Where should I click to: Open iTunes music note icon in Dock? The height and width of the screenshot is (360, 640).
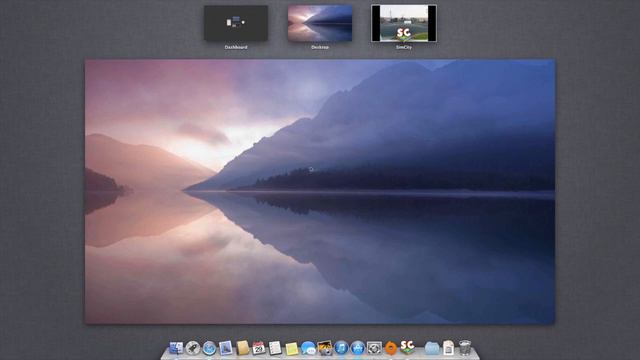(341, 348)
